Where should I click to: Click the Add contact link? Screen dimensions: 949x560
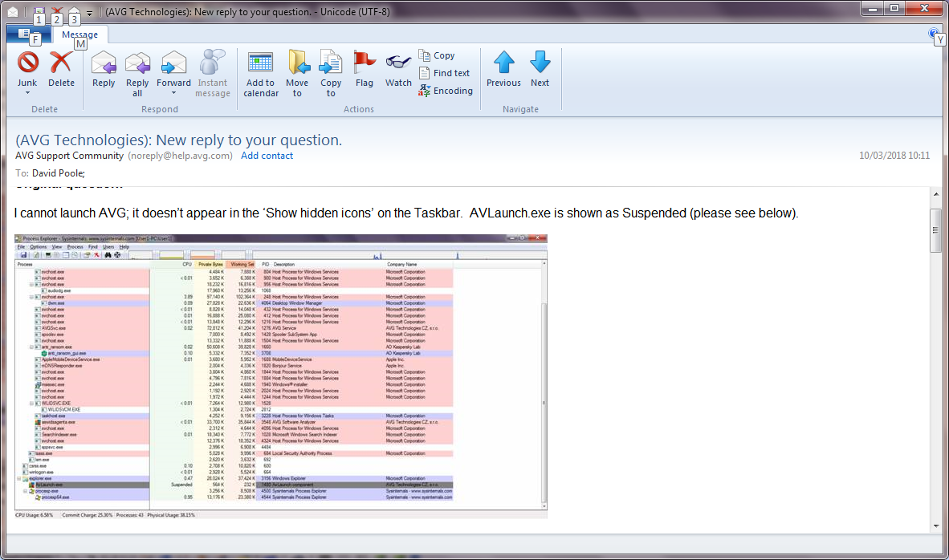click(267, 156)
